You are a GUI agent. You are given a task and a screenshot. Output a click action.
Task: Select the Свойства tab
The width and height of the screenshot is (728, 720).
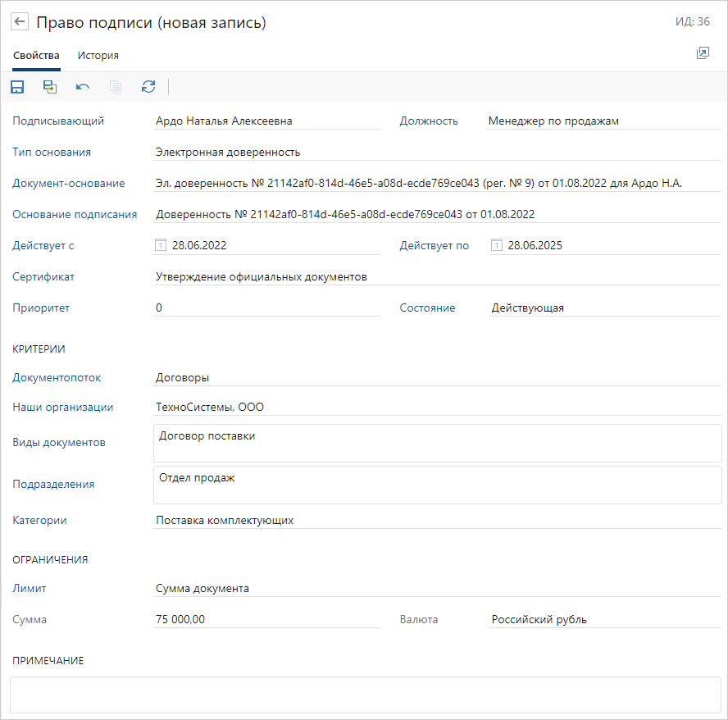tap(36, 56)
